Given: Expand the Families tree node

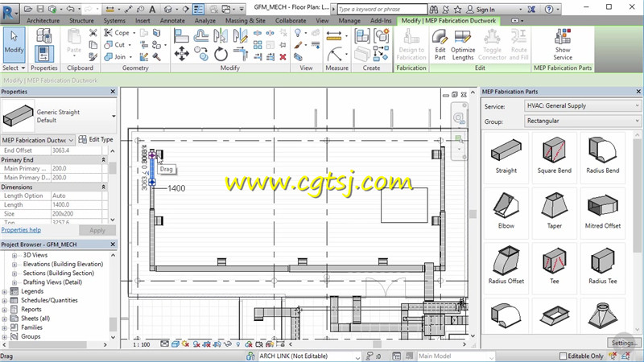Looking at the screenshot, I should [4, 327].
